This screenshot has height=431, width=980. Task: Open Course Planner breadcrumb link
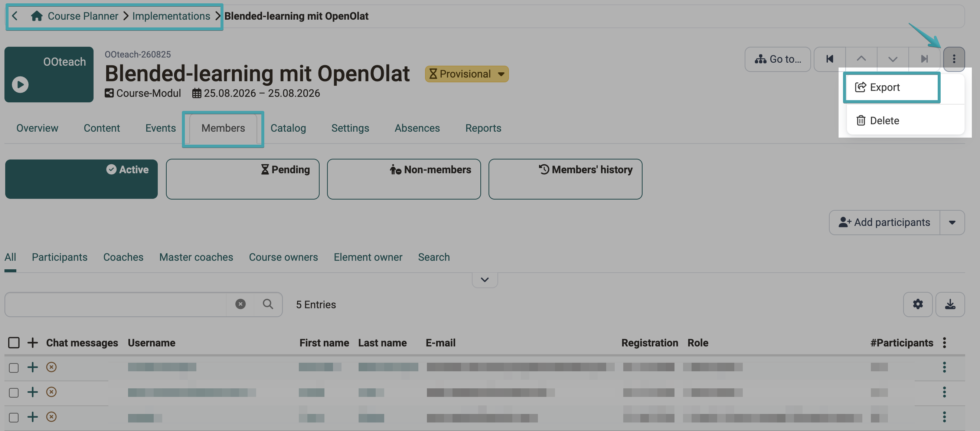click(x=82, y=16)
